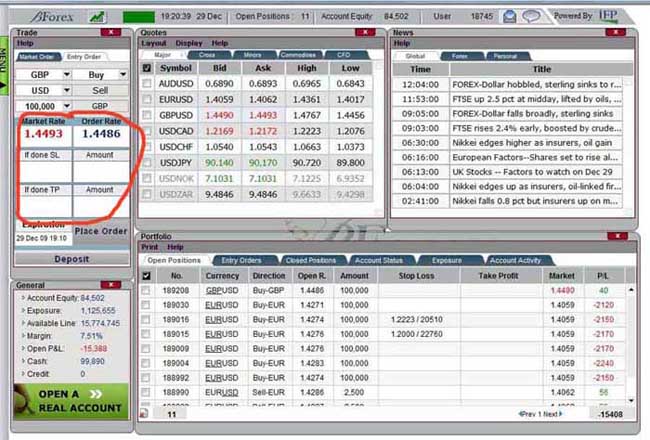Check the GBPUSD quote row checkbox
Viewport: 650px width, 440px height.
coord(147,115)
